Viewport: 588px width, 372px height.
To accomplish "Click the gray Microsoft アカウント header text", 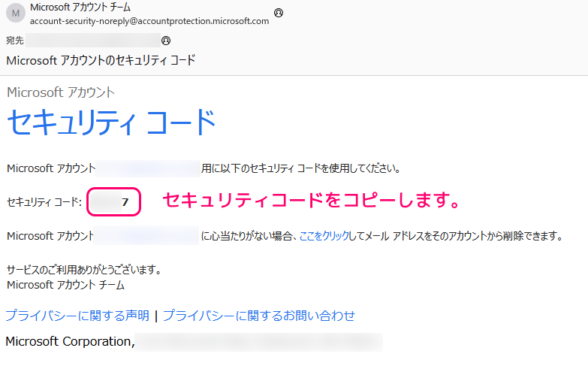I will pos(61,92).
